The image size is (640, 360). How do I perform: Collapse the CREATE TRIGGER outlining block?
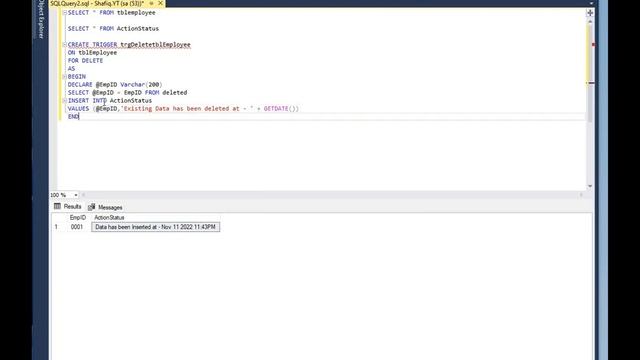point(64,44)
